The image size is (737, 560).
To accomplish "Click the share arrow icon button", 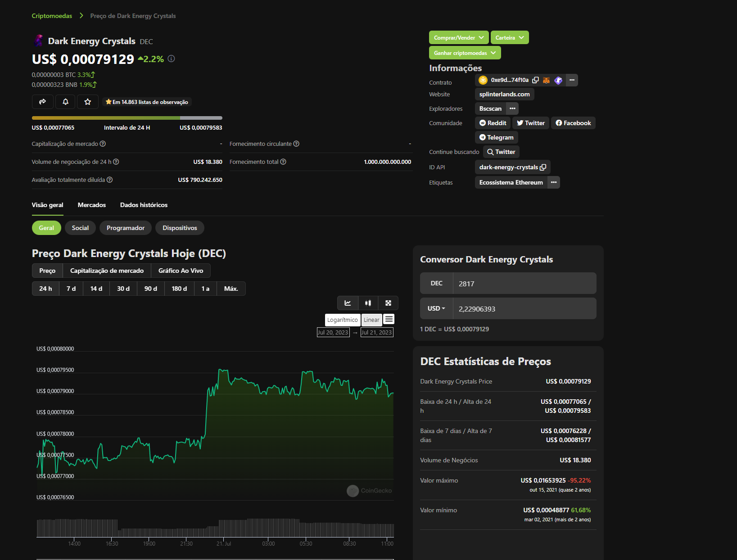I will coord(43,102).
